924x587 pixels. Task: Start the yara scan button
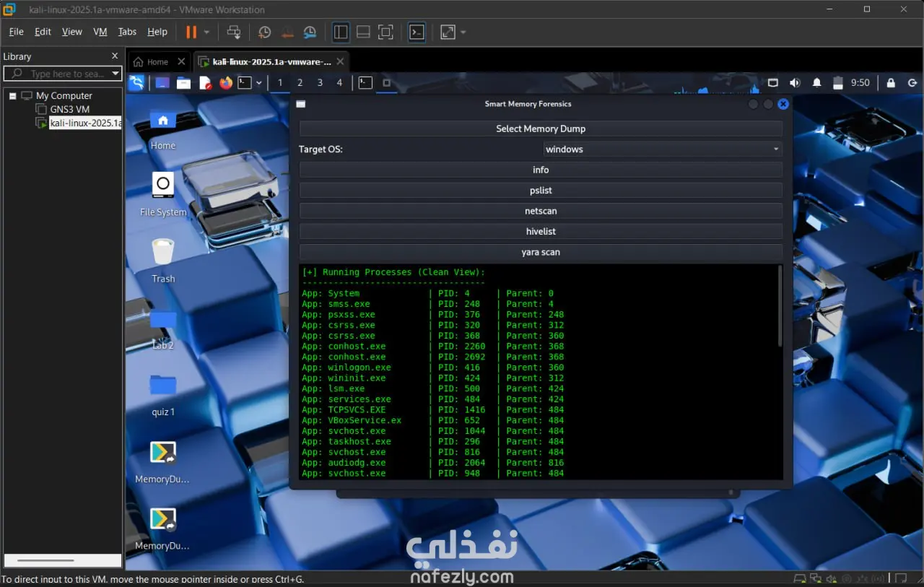click(541, 252)
